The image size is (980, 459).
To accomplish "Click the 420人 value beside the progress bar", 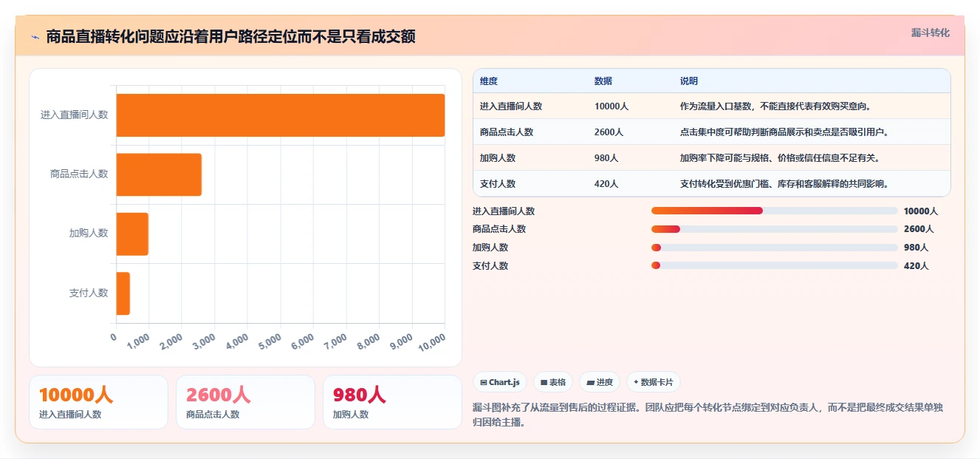I will [916, 266].
